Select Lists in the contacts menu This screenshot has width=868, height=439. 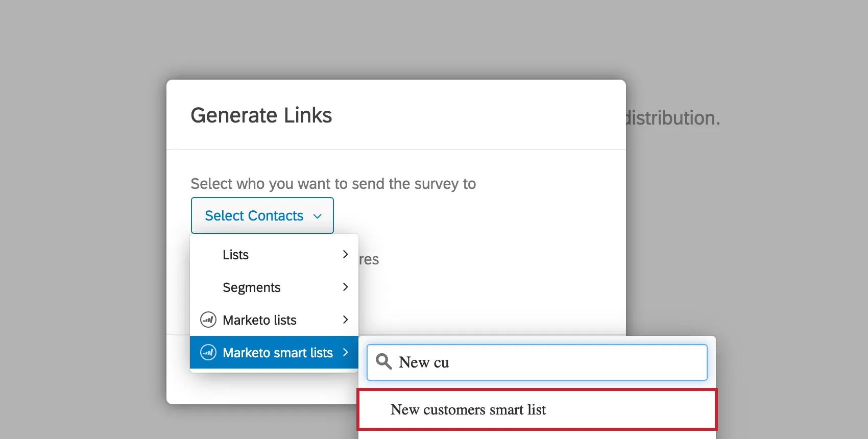coord(235,255)
